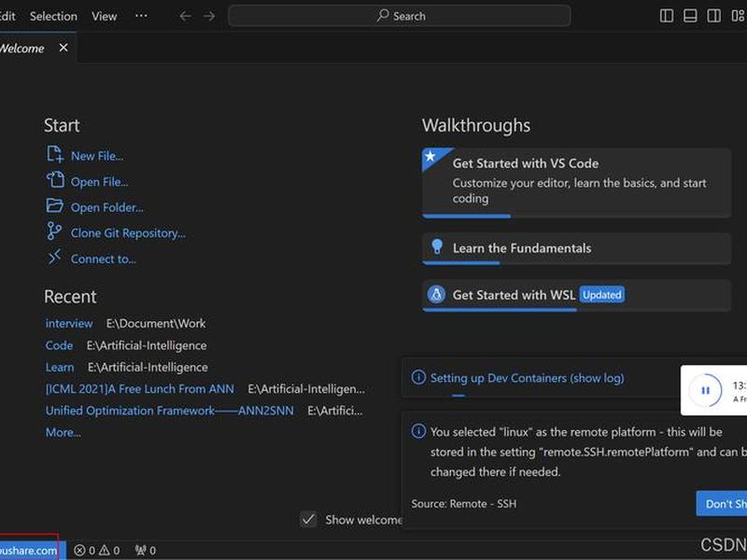Viewport: 747px width, 560px height.
Task: Click the forwarded ports icon in status bar
Action: click(140, 551)
